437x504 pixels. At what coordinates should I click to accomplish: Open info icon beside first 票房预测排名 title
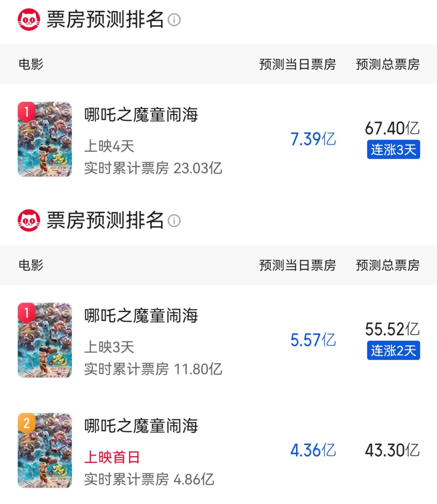[174, 20]
